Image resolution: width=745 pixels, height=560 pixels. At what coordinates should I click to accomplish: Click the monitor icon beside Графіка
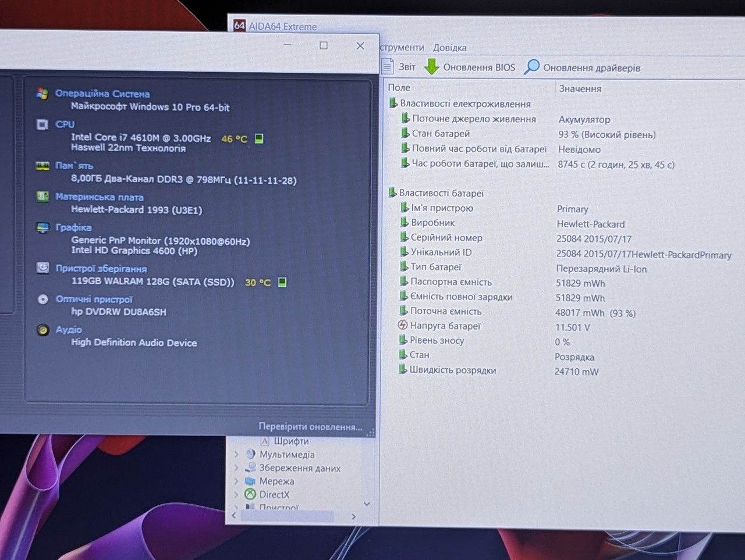tap(42, 227)
